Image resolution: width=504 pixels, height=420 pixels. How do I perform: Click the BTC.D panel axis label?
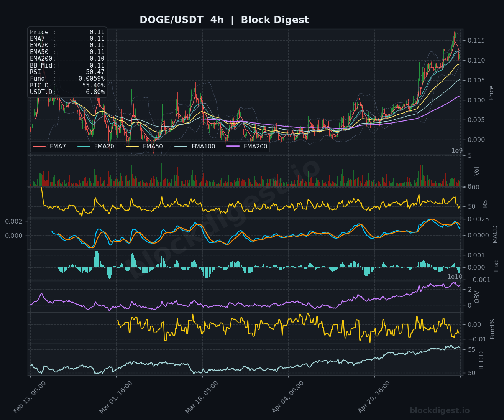tap(481, 360)
